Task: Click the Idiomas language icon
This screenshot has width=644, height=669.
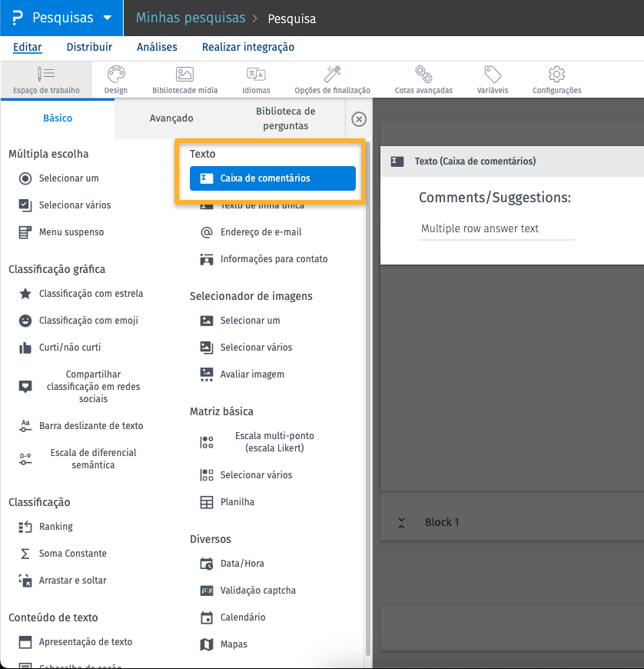Action: [x=256, y=75]
